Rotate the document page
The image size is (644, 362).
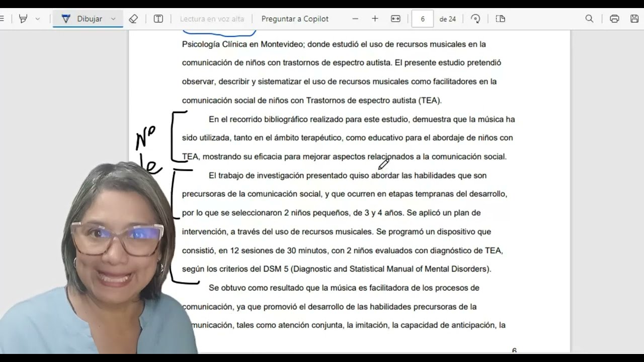[x=475, y=19]
